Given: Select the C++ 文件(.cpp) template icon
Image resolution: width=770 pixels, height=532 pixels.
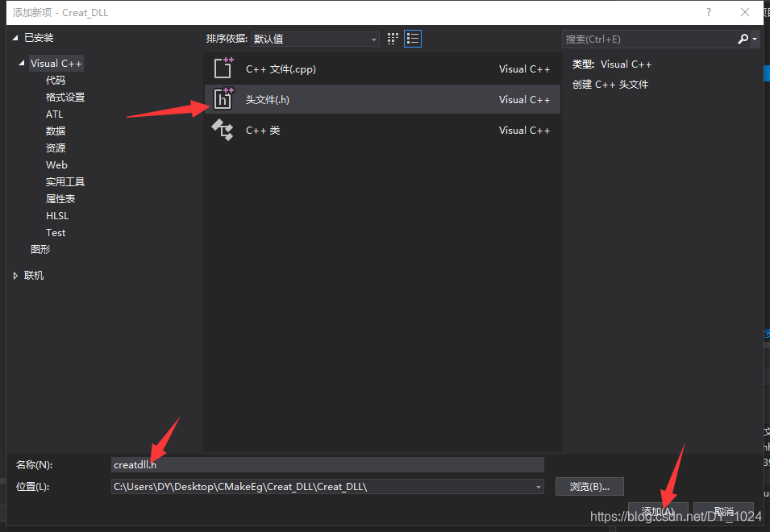Looking at the screenshot, I should coord(223,69).
